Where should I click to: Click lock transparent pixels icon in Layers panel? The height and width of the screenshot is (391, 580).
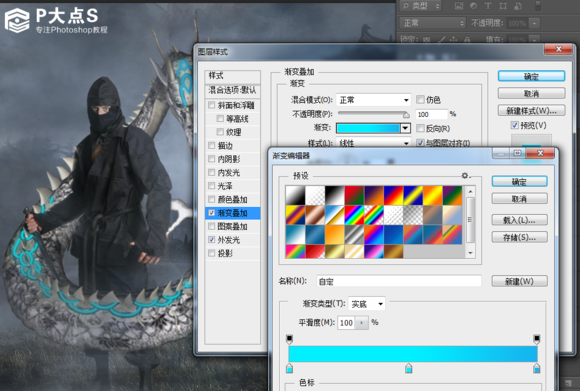426,39
